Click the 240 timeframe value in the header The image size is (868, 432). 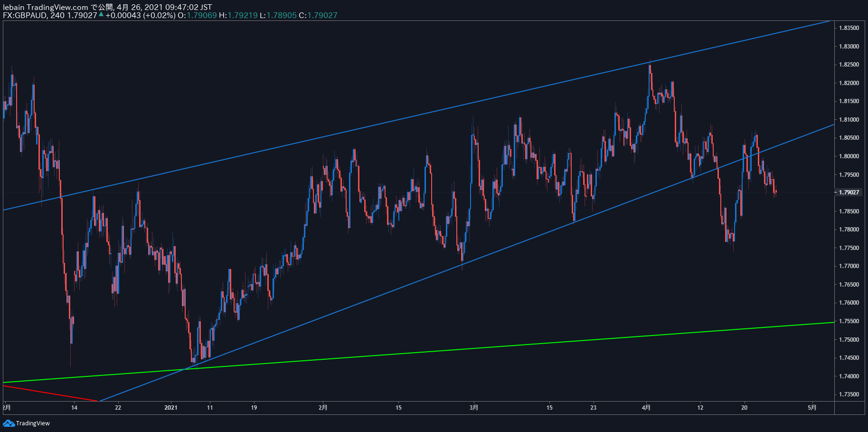(x=57, y=15)
